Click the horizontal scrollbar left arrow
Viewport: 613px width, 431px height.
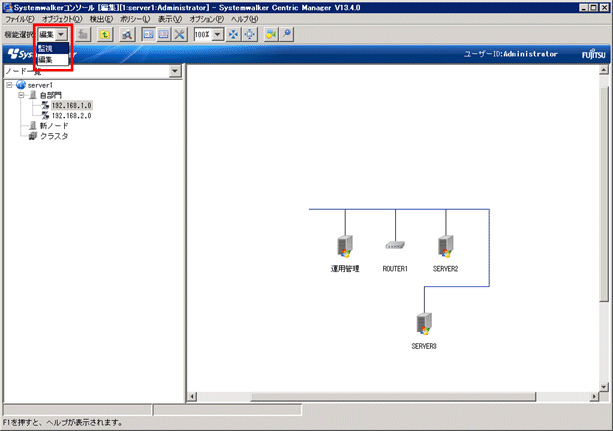(192, 397)
